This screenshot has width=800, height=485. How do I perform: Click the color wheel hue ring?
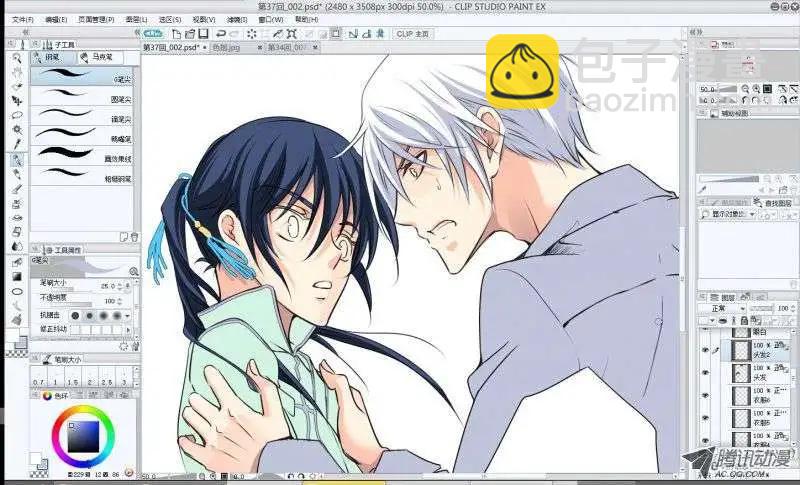pos(83,411)
